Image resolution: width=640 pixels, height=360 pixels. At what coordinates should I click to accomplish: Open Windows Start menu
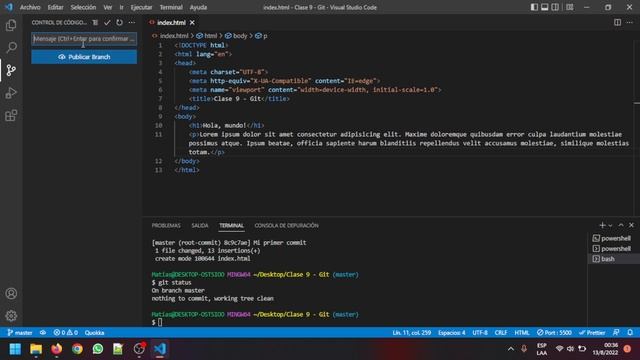click(15, 349)
